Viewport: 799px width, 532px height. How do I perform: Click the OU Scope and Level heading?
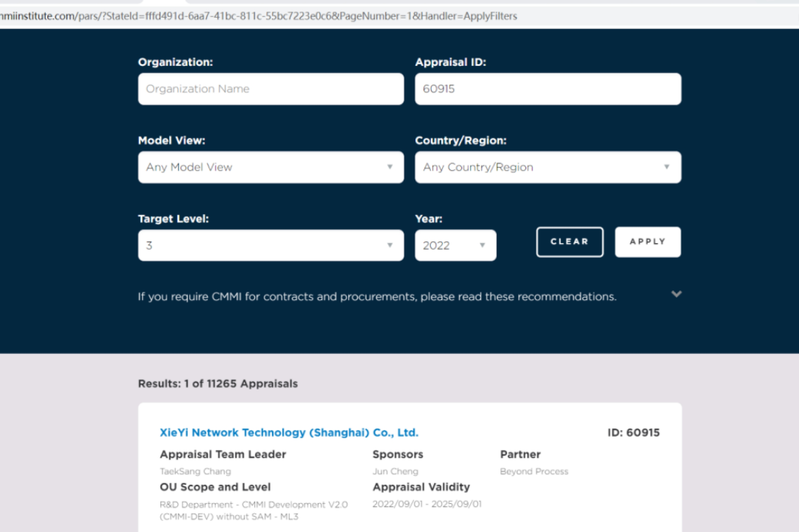click(x=215, y=487)
